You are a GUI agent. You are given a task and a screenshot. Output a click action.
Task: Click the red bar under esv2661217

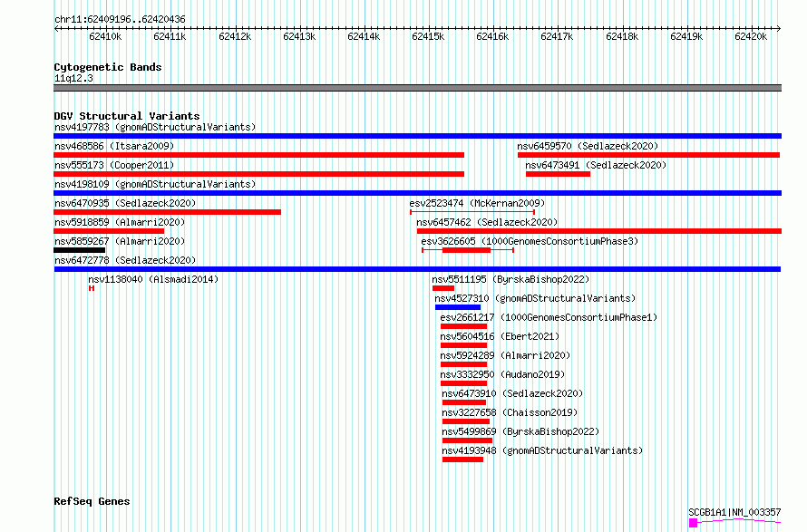(463, 326)
